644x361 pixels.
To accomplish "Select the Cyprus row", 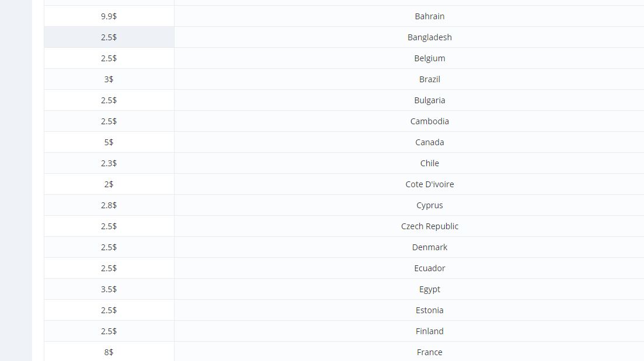I will tap(429, 205).
